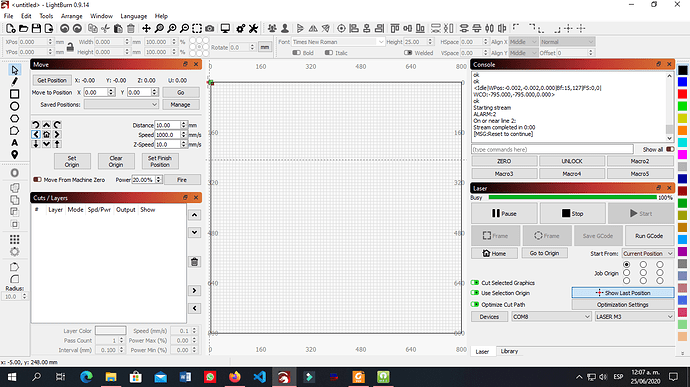Pick the red color swatch in palette
Screen dimensions: 690x387
682,94
